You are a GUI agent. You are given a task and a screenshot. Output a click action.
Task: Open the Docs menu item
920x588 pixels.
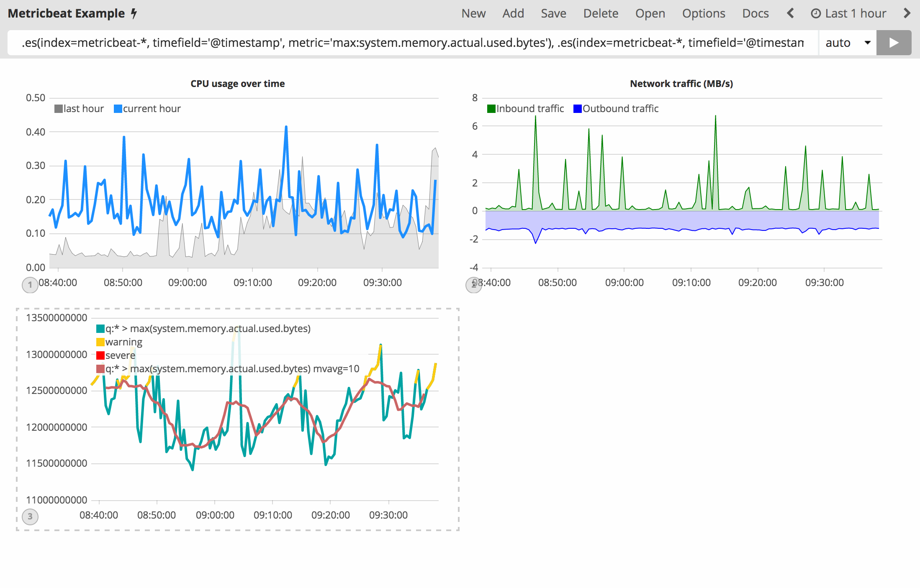coord(755,13)
